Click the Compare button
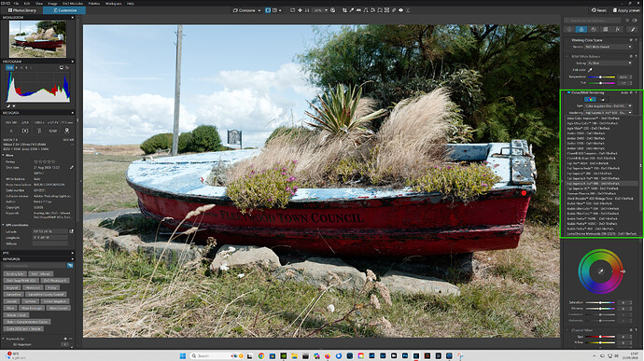This screenshot has width=644, height=361. pyautogui.click(x=245, y=10)
